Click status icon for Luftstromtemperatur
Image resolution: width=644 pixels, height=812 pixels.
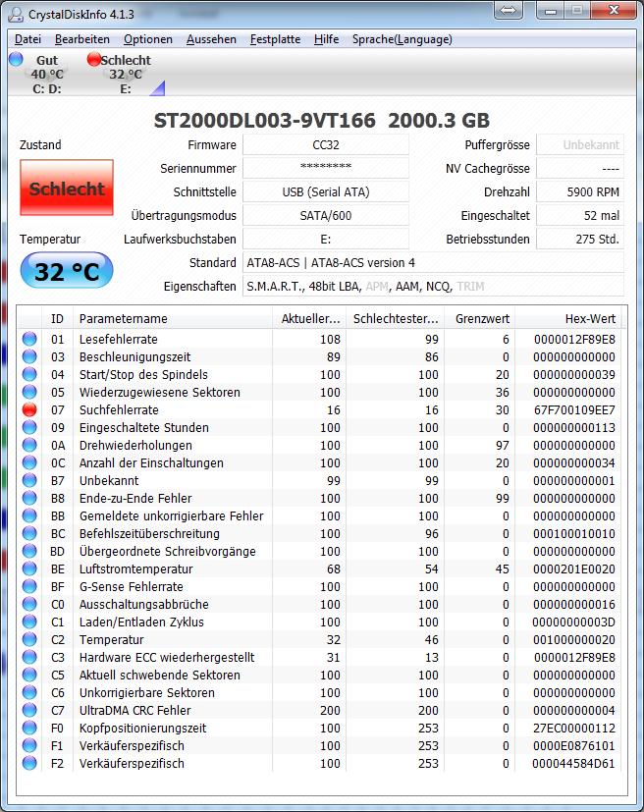tap(29, 568)
